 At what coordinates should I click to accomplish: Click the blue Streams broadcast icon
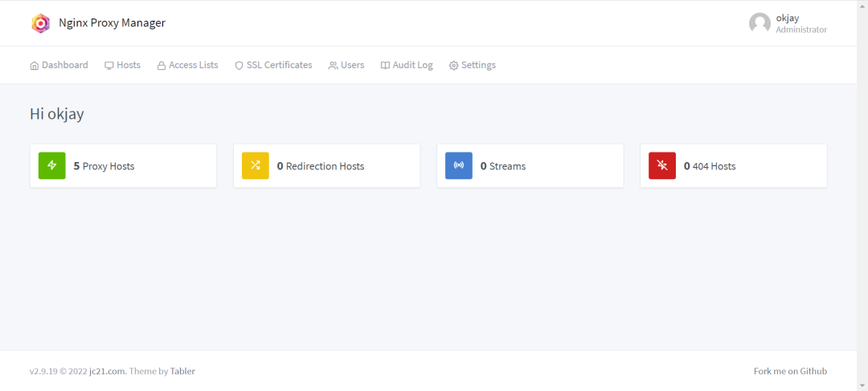[459, 165]
